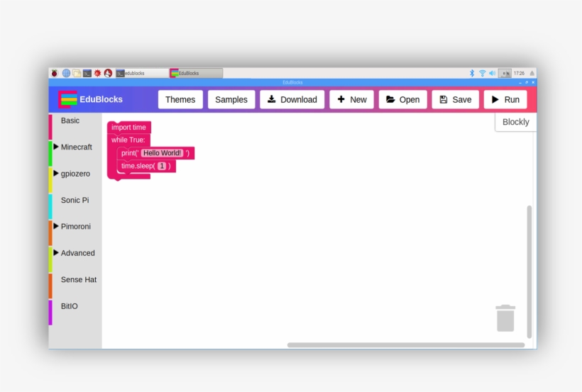Open an existing project file
The width and height of the screenshot is (582, 392).
[402, 99]
